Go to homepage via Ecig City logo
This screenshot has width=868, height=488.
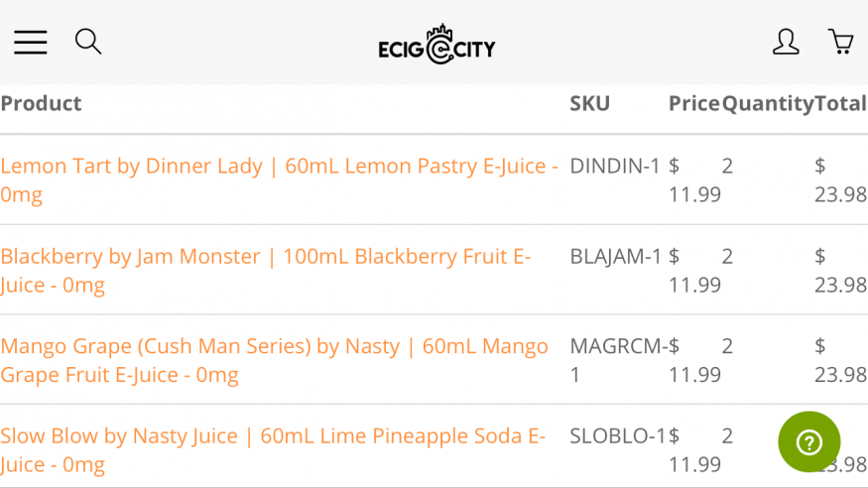pyautogui.click(x=436, y=45)
